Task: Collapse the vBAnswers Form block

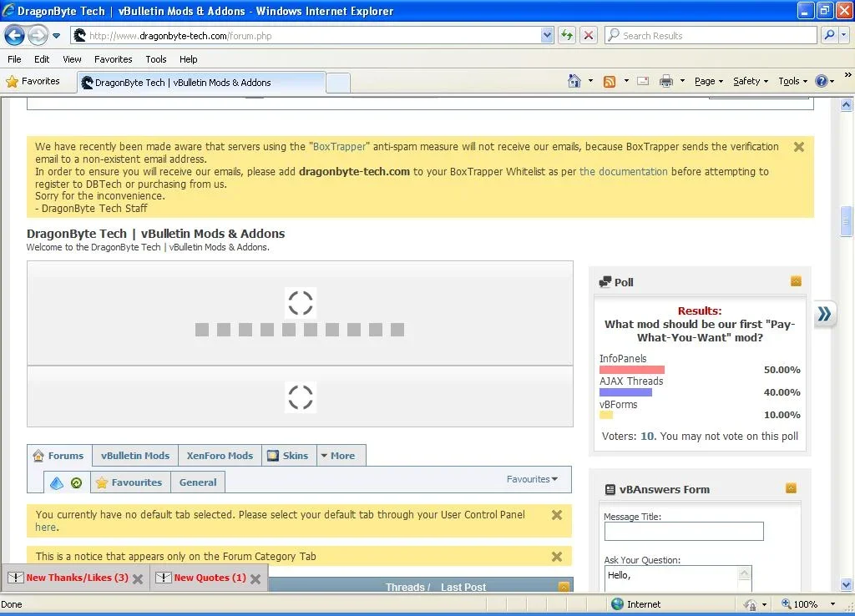Action: pos(792,488)
